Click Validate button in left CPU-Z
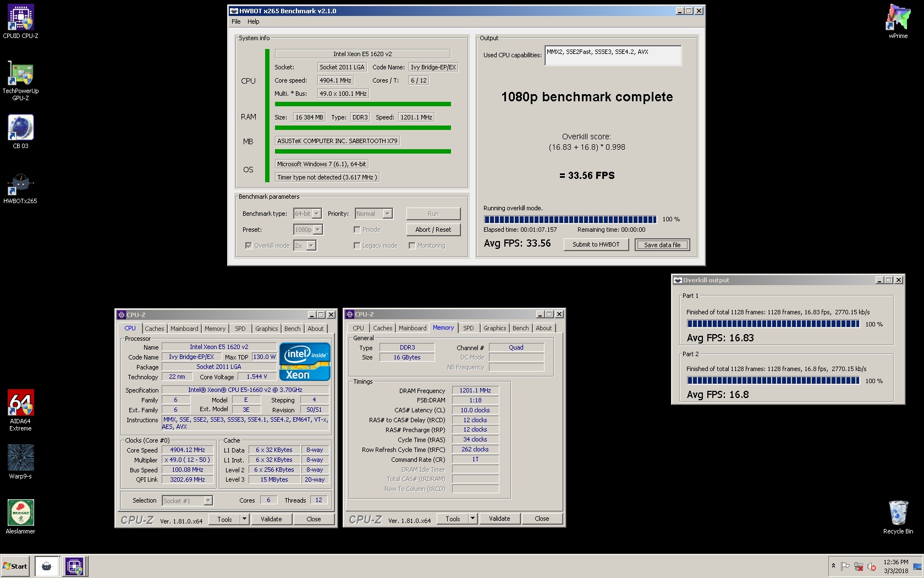The image size is (924, 578). coord(271,519)
